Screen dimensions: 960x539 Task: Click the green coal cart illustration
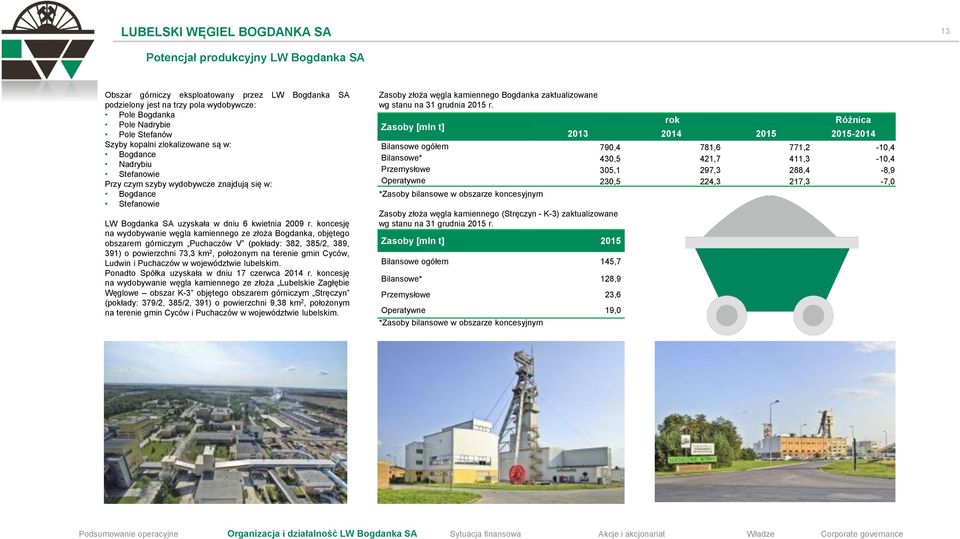[771, 265]
